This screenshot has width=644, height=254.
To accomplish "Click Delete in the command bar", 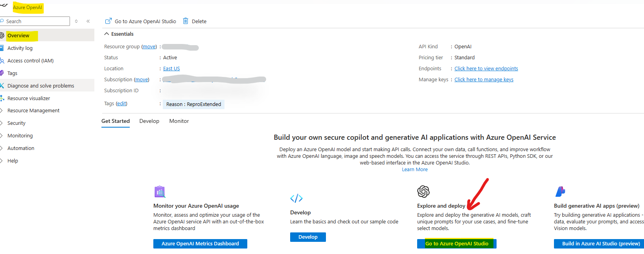I will pyautogui.click(x=195, y=21).
